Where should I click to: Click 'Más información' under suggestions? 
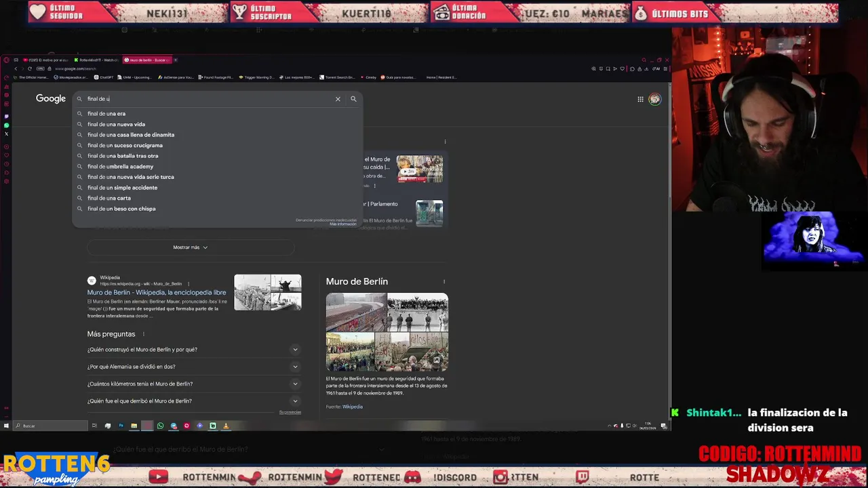pyautogui.click(x=343, y=224)
